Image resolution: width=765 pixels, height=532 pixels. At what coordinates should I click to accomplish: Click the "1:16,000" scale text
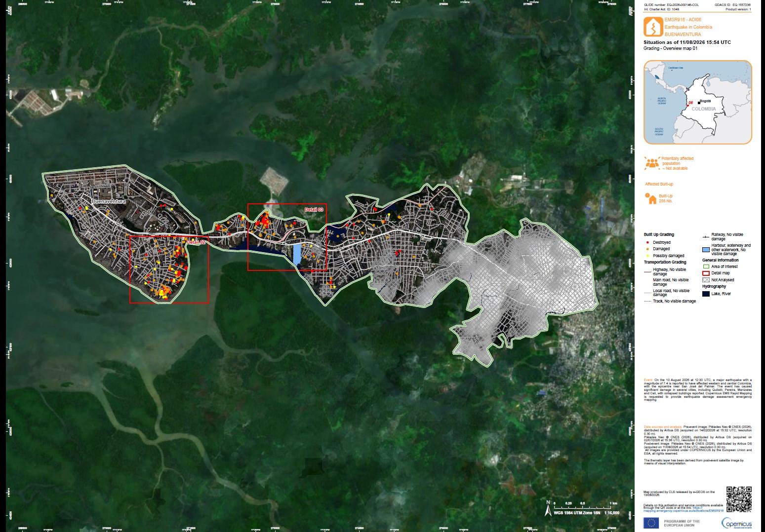(611, 513)
